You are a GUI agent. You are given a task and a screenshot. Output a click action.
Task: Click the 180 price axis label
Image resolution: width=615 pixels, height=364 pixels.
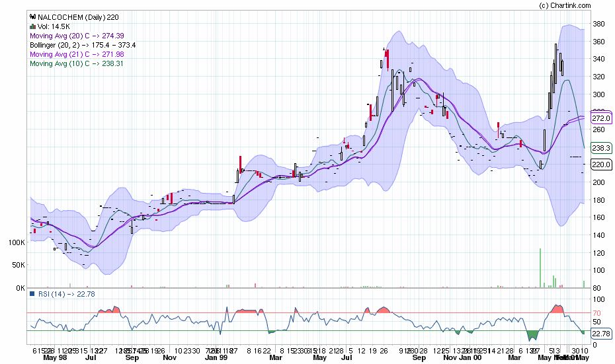point(598,200)
